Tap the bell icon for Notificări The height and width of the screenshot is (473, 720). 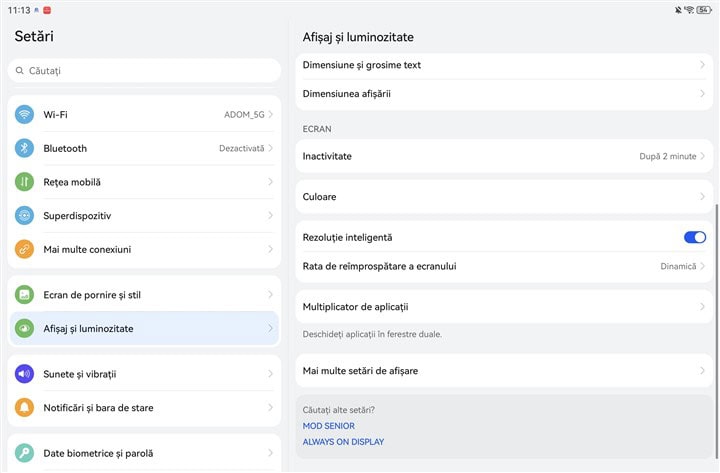tap(24, 407)
